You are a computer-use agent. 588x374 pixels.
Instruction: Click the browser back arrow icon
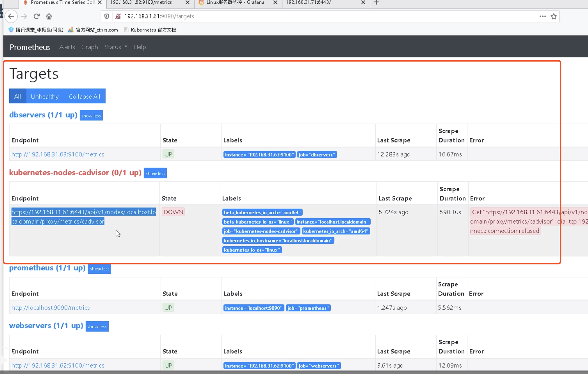[11, 16]
